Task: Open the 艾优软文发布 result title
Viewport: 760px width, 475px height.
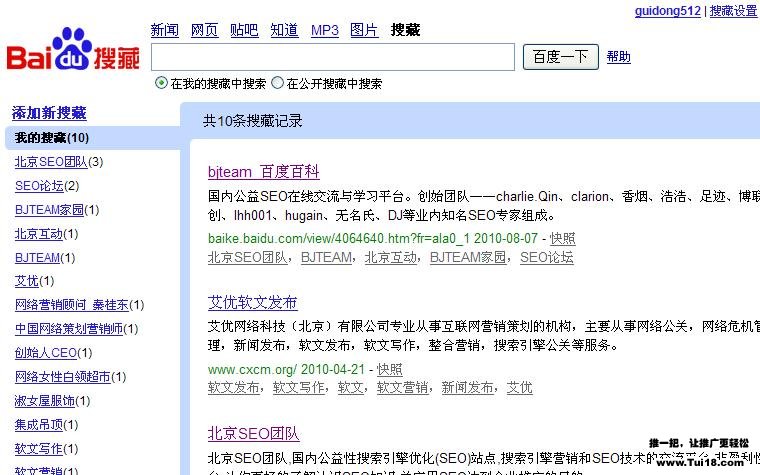Action: coord(253,302)
